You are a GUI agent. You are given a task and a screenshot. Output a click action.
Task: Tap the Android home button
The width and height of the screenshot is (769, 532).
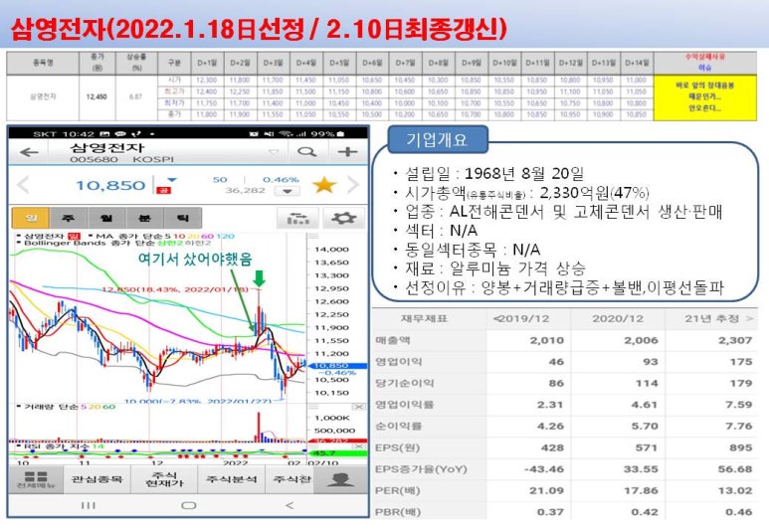tap(189, 505)
